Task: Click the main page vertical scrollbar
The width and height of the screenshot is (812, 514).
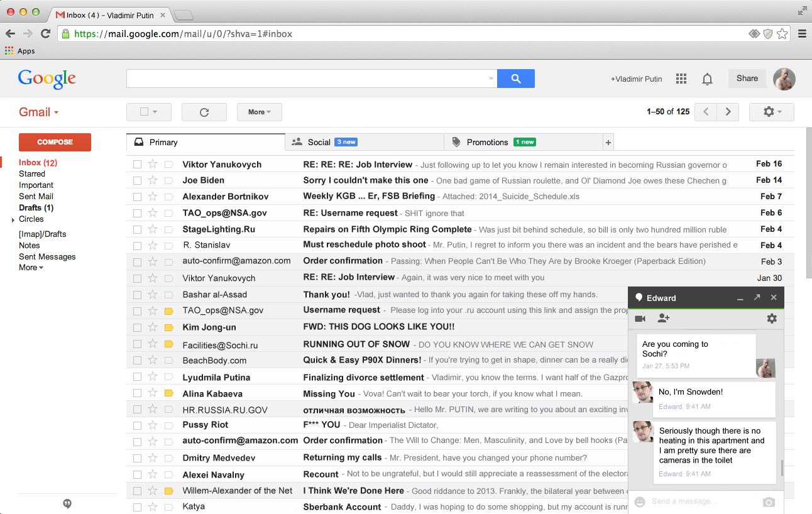Action: click(808, 203)
